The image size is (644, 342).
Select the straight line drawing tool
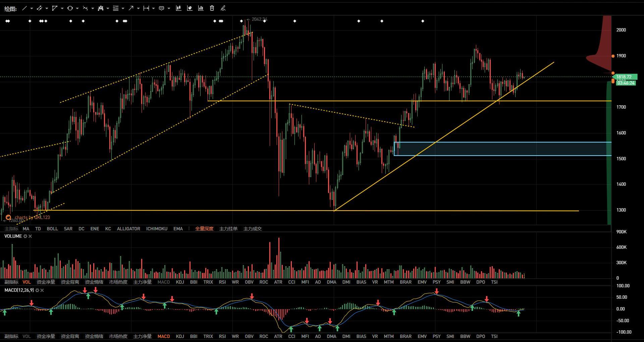tap(24, 8)
